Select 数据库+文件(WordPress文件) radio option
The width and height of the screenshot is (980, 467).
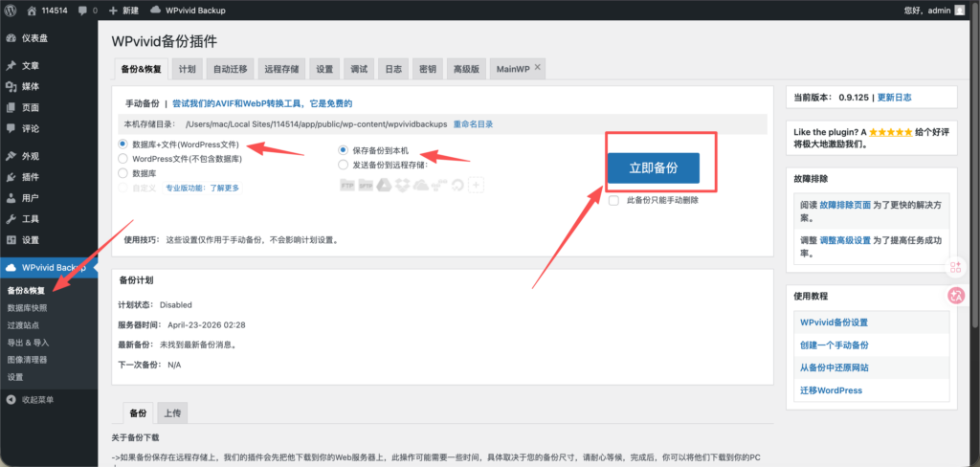coord(123,144)
